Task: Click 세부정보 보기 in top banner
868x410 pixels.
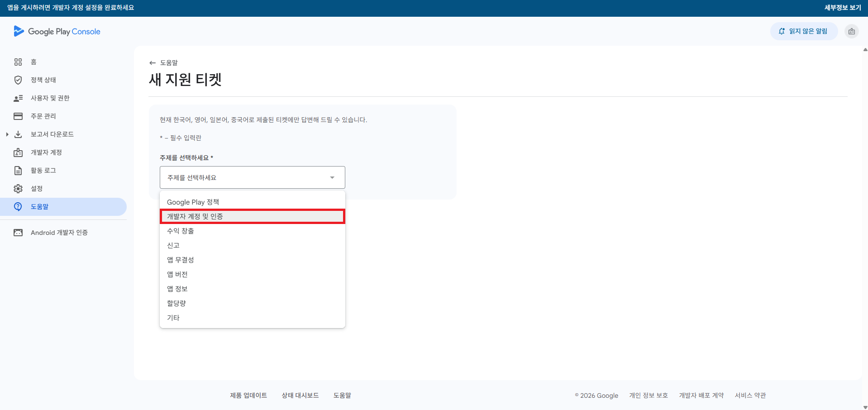Action: [x=843, y=8]
